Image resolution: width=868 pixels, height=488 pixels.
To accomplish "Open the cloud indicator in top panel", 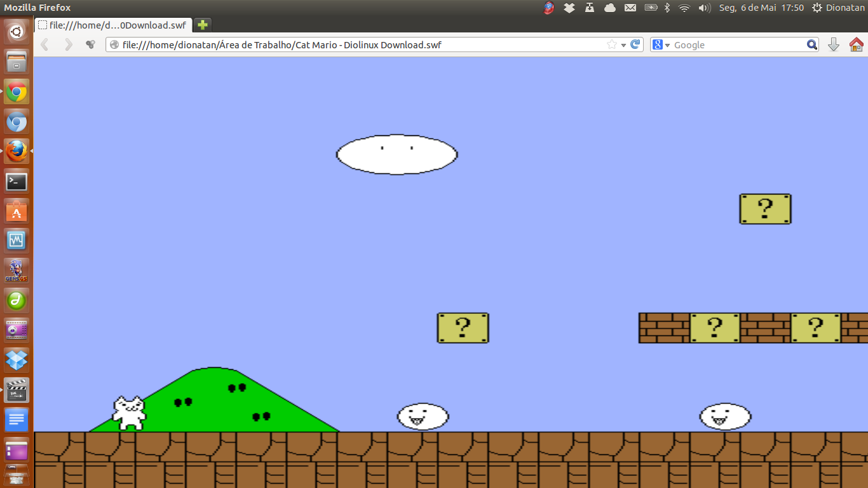I will 610,8.
